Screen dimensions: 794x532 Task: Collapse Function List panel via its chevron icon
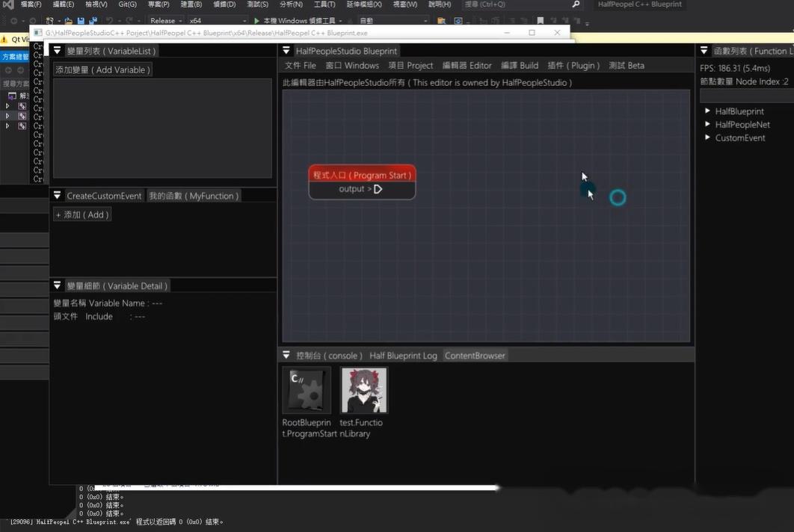coord(704,50)
